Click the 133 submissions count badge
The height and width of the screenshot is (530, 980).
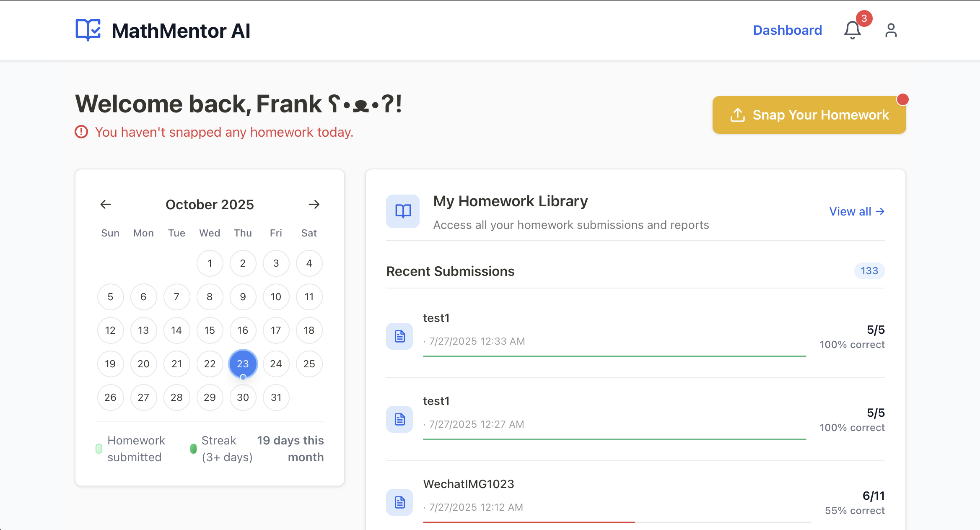[869, 271]
